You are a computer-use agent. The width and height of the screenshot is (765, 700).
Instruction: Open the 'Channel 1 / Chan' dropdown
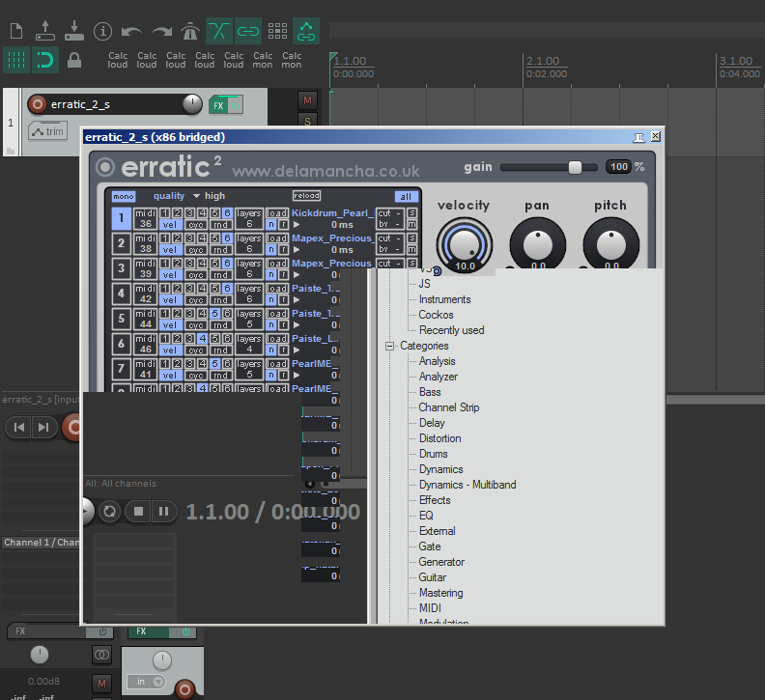41,543
